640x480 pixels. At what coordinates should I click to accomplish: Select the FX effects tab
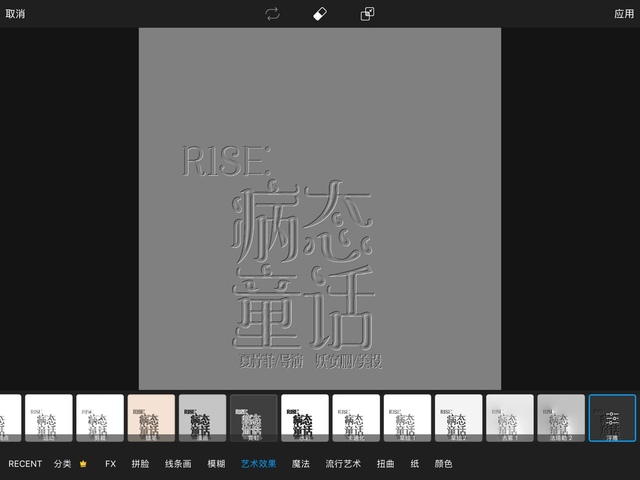click(x=111, y=464)
